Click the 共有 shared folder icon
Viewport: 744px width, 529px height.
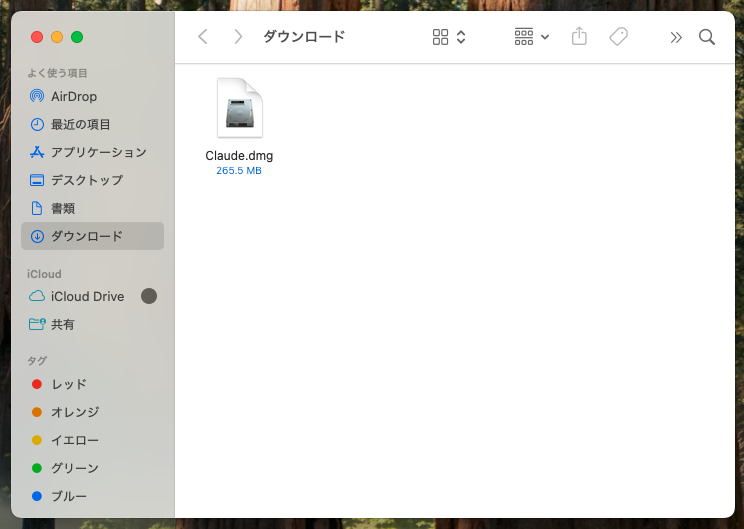[37, 324]
